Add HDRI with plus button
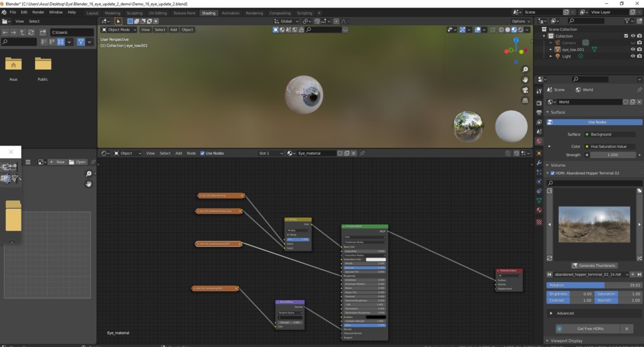Screen dimensions: 644x347 [633, 274]
